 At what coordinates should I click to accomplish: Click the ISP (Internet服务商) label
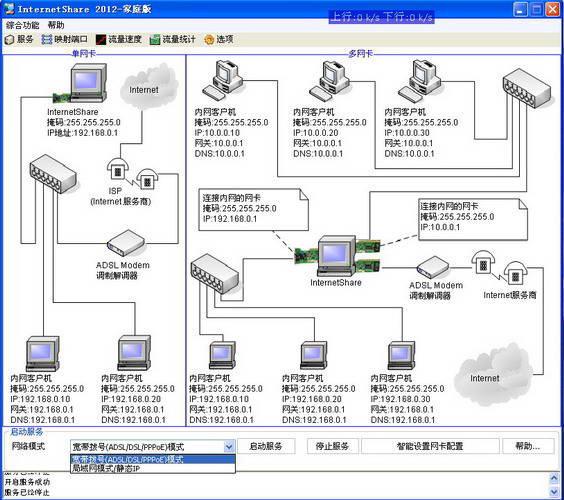(x=121, y=196)
